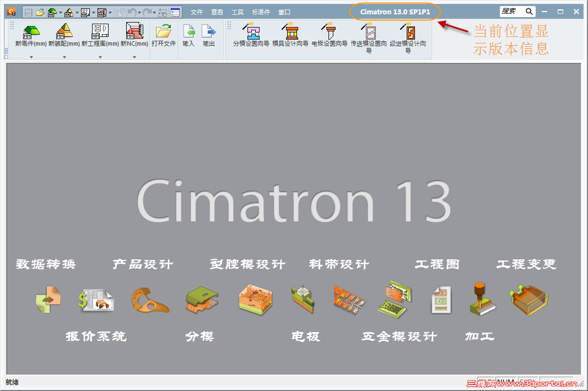Image resolution: width=588 pixels, height=391 pixels.
Task: Click the redo arrow icon
Action: point(147,12)
